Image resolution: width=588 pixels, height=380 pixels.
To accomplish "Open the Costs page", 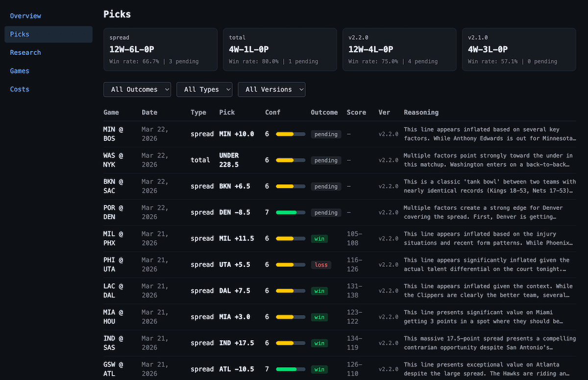I will (x=19, y=89).
